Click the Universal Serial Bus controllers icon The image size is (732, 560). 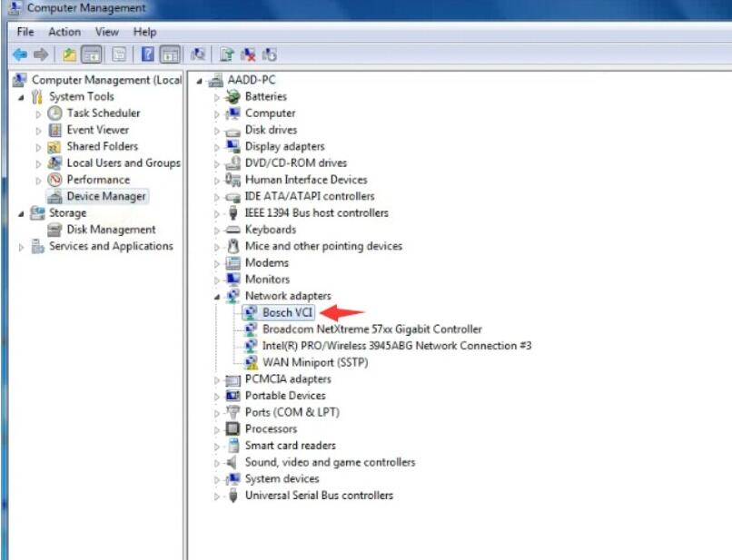pos(233,496)
